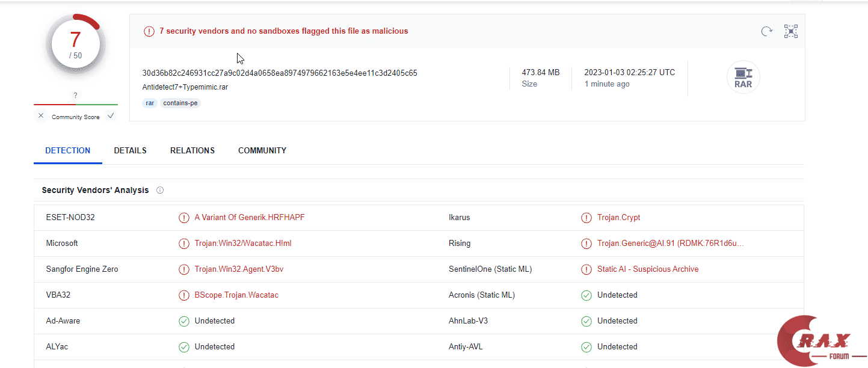The image size is (868, 368).
Task: Click the Acronis undetected check icon
Action: coord(586,295)
